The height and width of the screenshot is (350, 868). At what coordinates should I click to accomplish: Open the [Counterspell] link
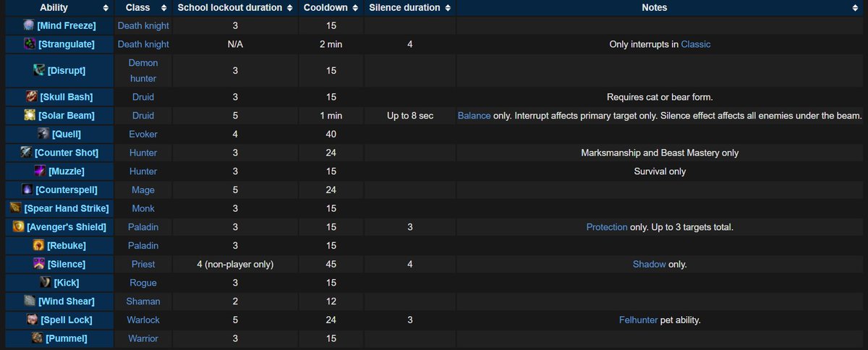pos(67,189)
